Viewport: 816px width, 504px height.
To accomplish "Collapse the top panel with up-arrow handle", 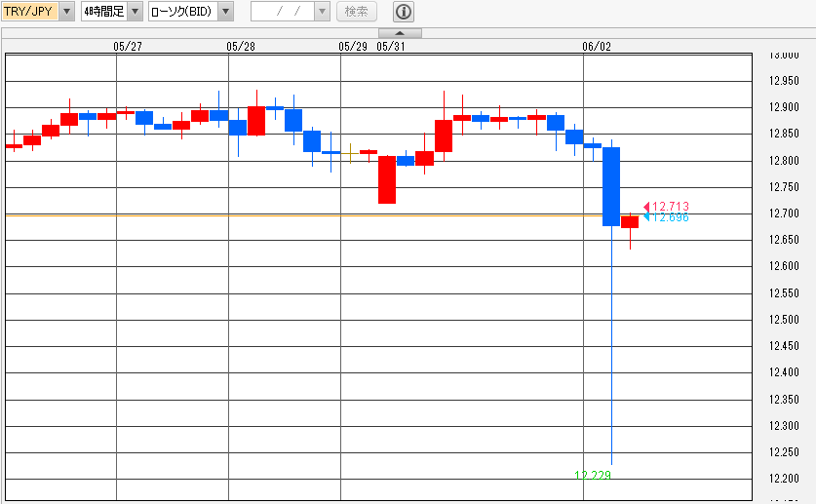I will [x=400, y=33].
